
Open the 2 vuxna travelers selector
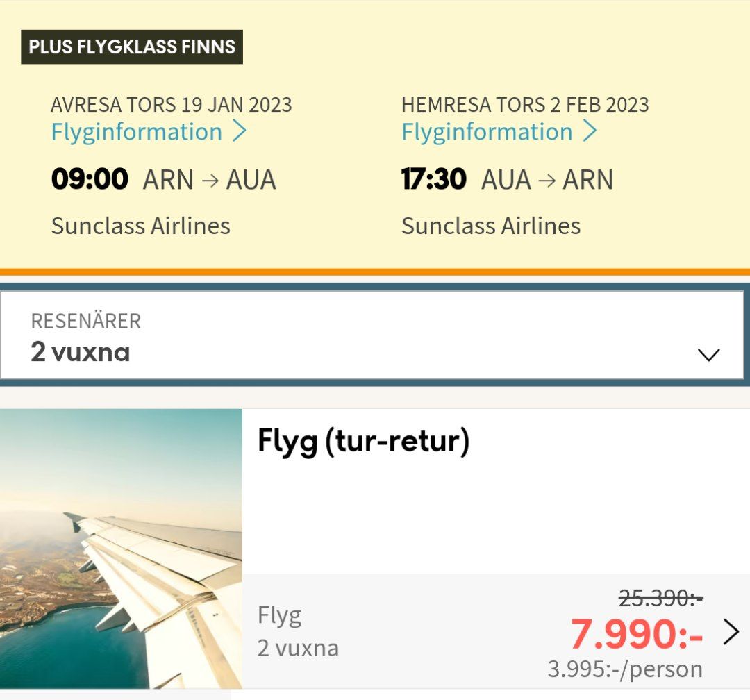[x=372, y=335]
